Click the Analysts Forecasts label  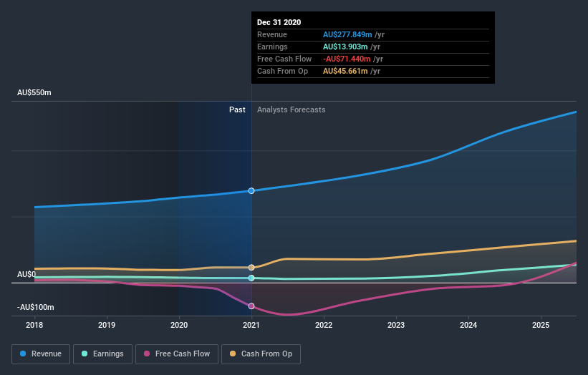point(291,109)
